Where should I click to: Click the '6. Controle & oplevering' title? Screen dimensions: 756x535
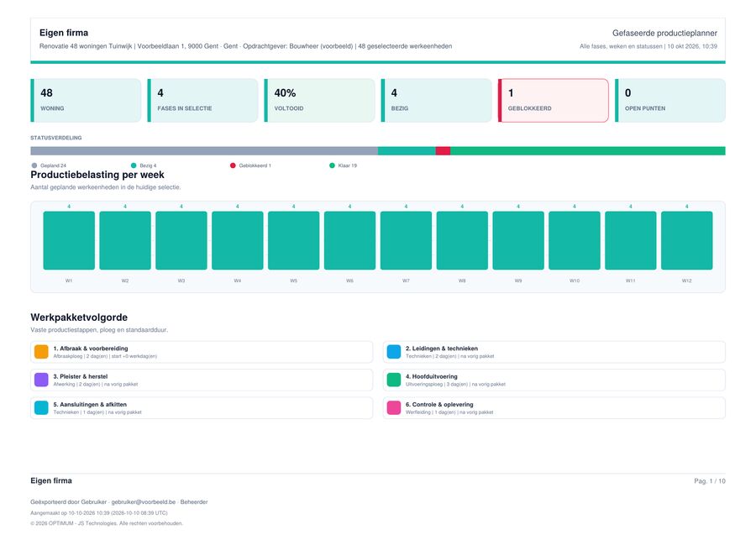pyautogui.click(x=439, y=404)
